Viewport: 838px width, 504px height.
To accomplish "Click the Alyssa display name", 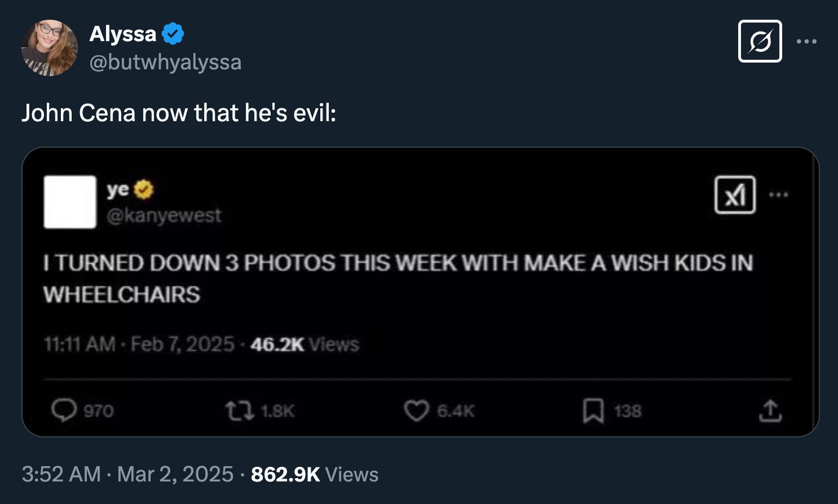I will pos(122,34).
